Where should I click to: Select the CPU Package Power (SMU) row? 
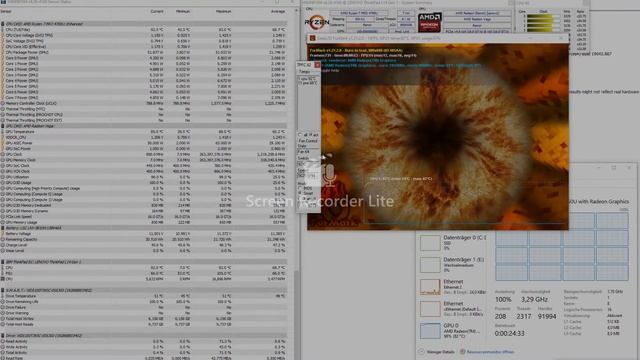point(144,52)
